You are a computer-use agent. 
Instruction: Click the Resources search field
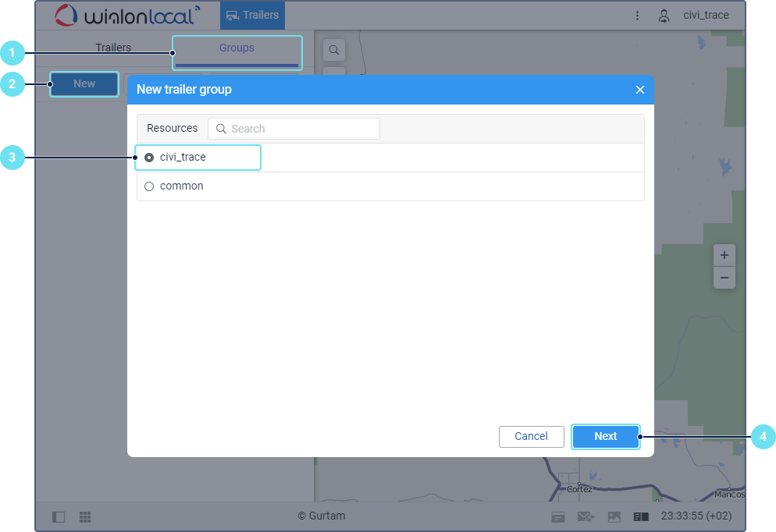click(294, 129)
